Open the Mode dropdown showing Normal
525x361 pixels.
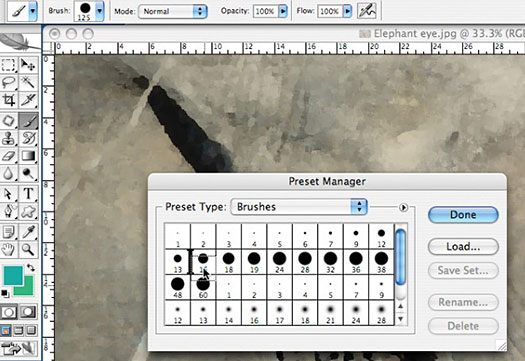tap(173, 11)
